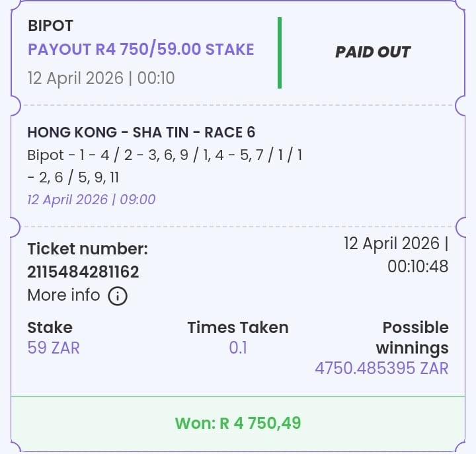Select the race time 09:00 text

click(138, 200)
